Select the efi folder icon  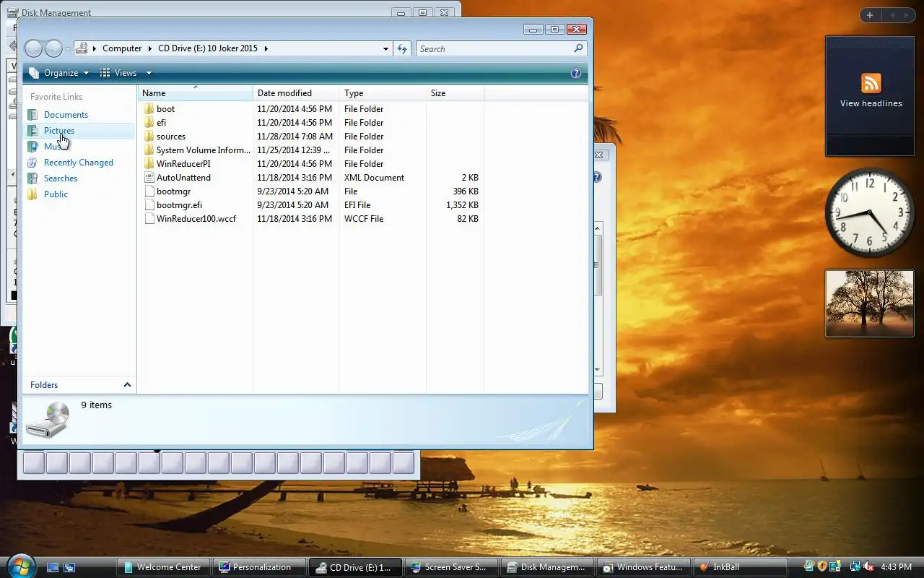point(149,123)
